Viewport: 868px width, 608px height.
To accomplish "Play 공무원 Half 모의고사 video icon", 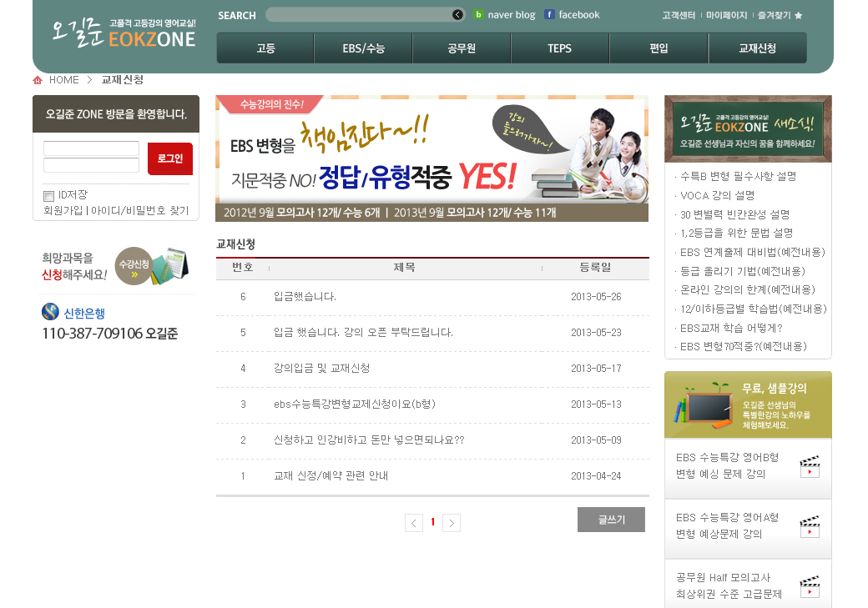I will pos(809,587).
